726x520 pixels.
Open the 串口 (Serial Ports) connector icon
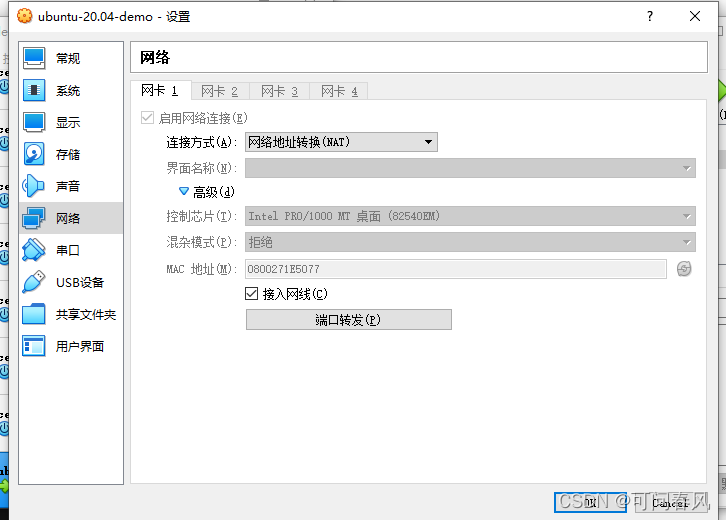click(34, 250)
